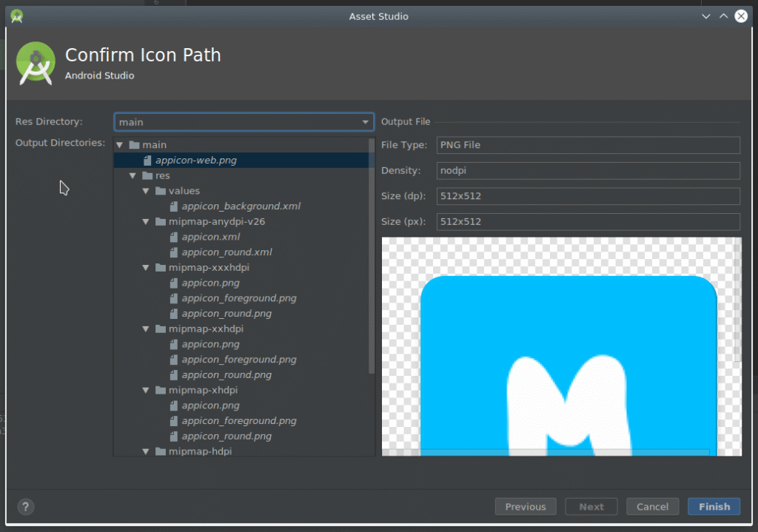The width and height of the screenshot is (758, 532).
Task: Click the values folder icon
Action: coord(161,191)
